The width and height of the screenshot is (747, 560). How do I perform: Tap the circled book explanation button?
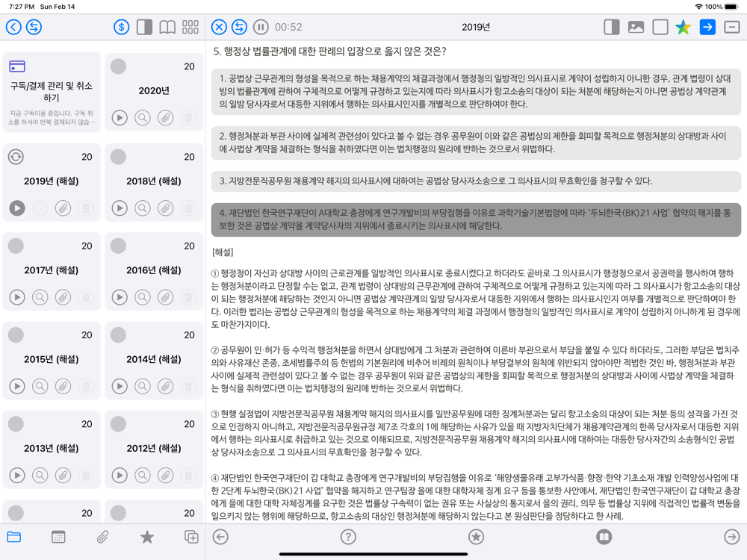(x=604, y=537)
